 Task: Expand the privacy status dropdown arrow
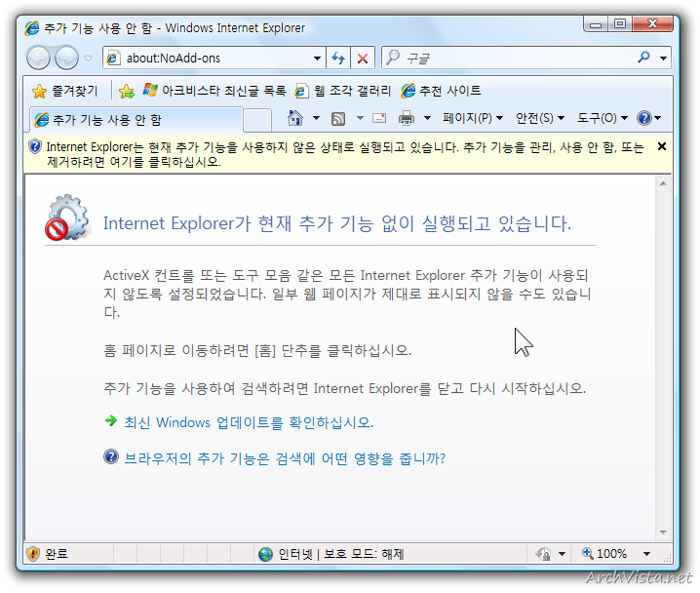tap(563, 554)
